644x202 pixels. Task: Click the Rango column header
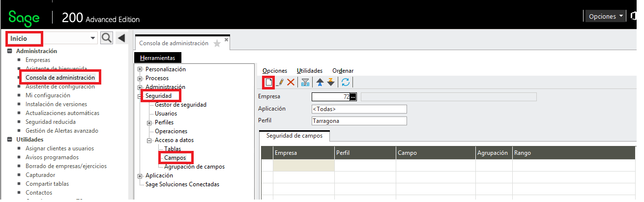pos(574,153)
